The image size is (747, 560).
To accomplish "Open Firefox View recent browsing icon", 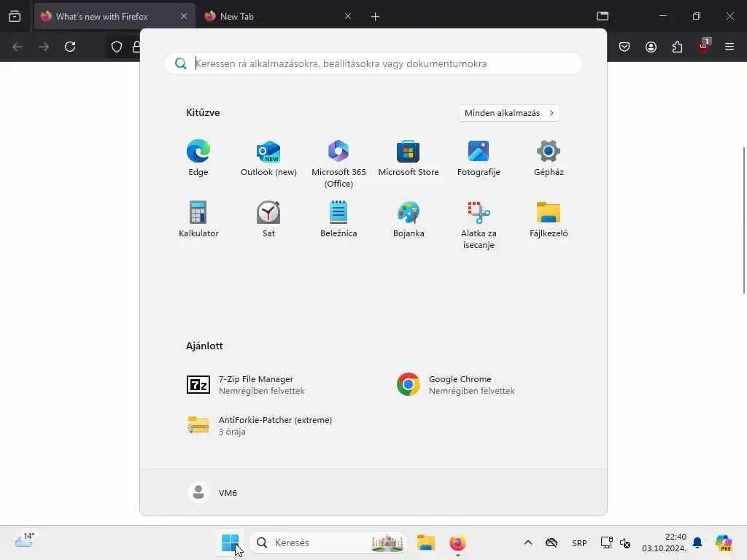I will pyautogui.click(x=15, y=16).
